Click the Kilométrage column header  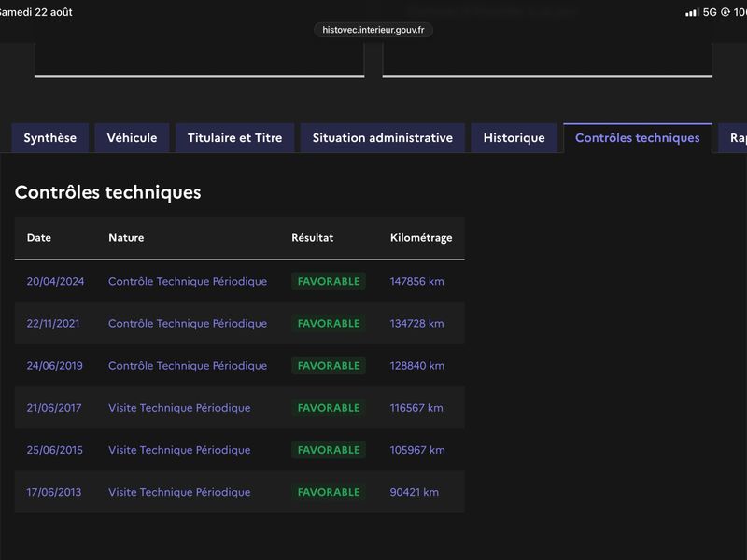click(421, 238)
